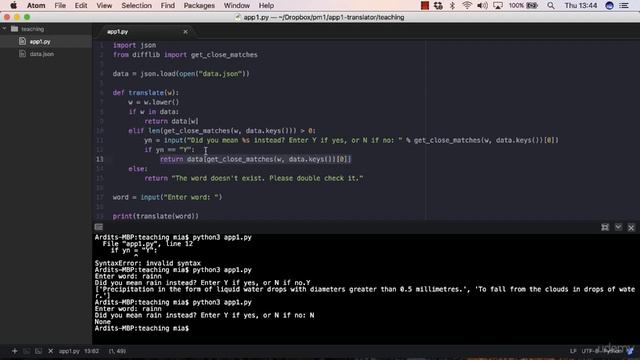This screenshot has height=360, width=640.
Task: Open Notification Center list icon
Action: 624,6
